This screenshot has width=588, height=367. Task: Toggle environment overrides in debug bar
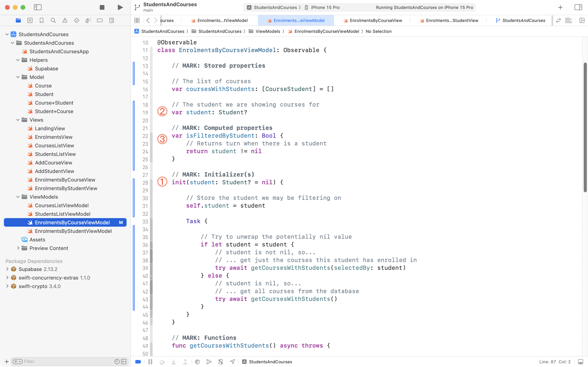220,362
